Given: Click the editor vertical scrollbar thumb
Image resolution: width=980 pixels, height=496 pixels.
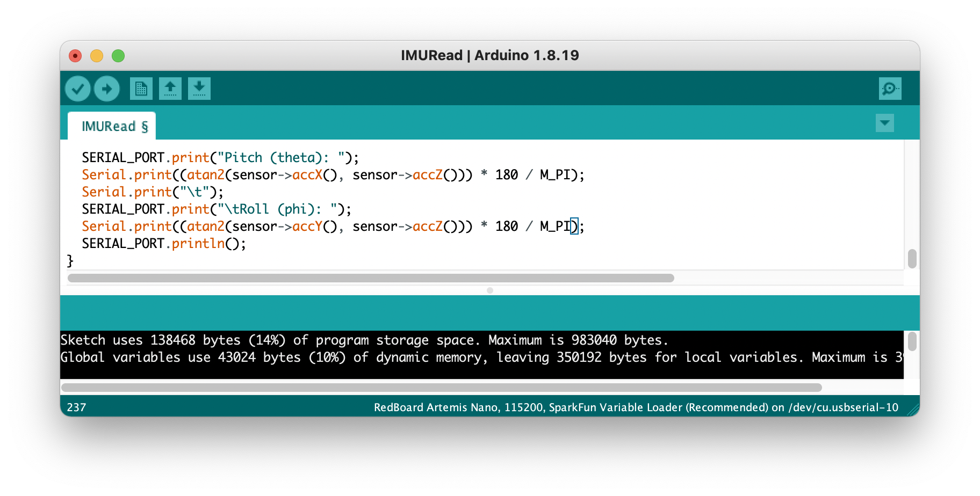Looking at the screenshot, I should click(912, 258).
